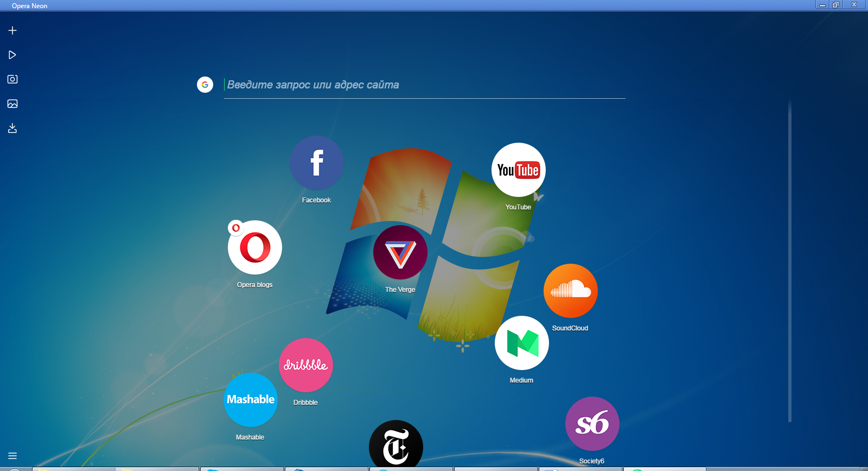The width and height of the screenshot is (868, 471).
Task: Open the Medium speed dial bubble
Action: tap(522, 343)
